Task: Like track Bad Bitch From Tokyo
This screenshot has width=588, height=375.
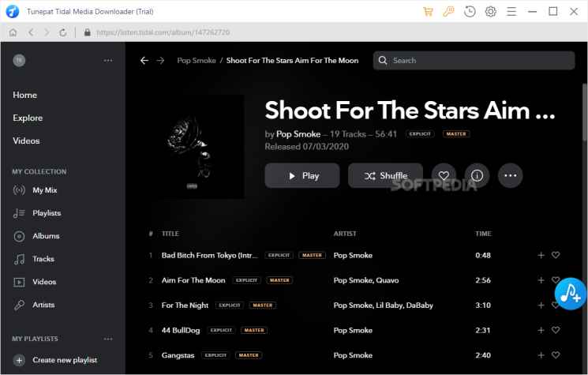Action: (556, 255)
